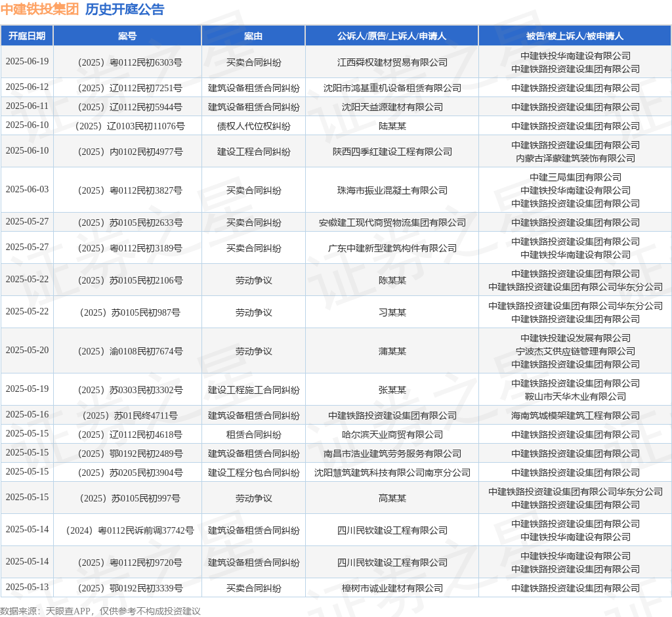Screen dimensions: 672x617
Task: Click the 案由 column header
Action: pos(253,36)
